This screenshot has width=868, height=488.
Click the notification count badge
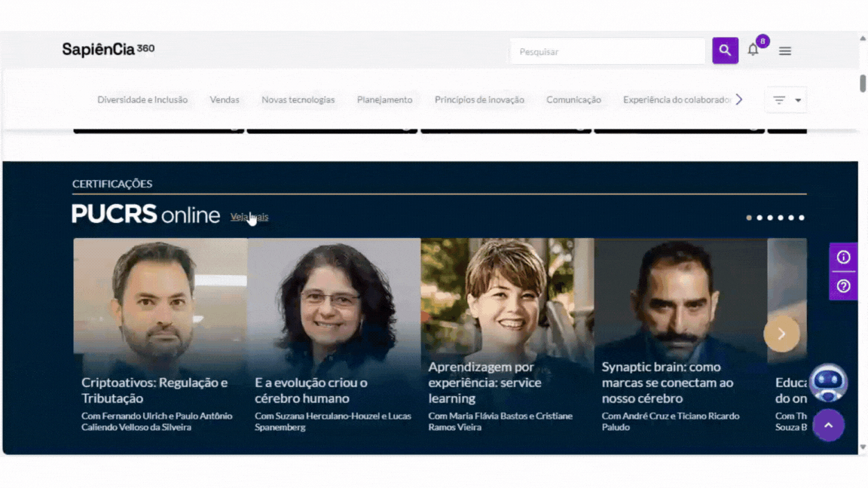pos(763,41)
